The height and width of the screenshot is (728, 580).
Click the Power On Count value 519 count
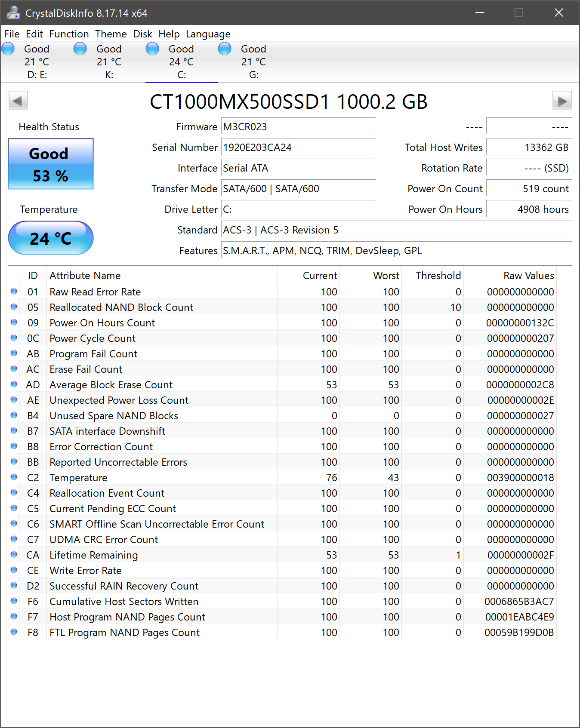tap(529, 189)
